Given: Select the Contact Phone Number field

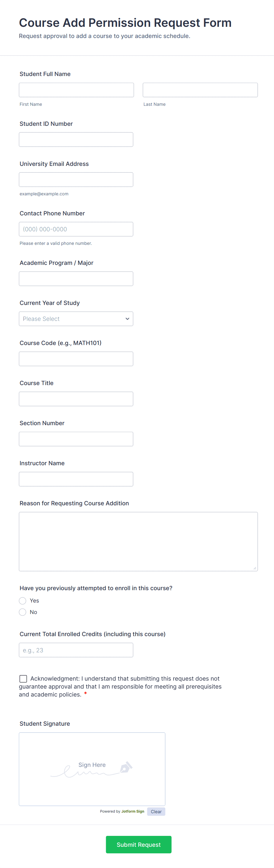Looking at the screenshot, I should coord(76,229).
